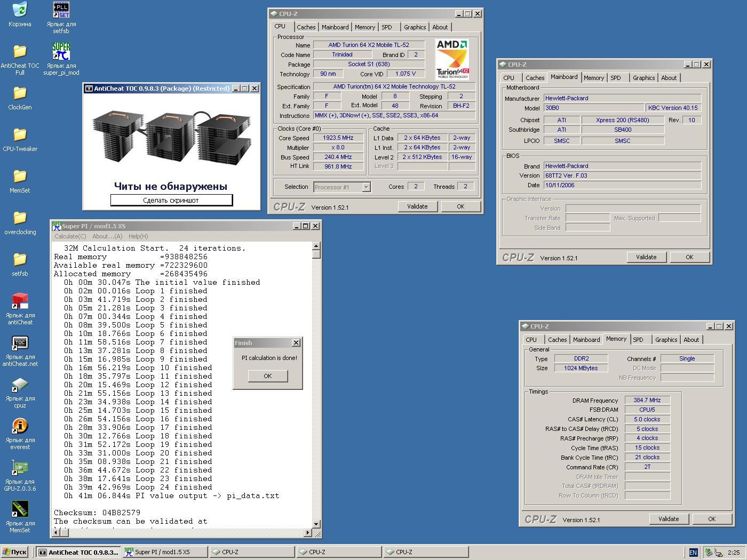
Task: Launch the super_pi_mod shortcut icon
Action: (x=61, y=52)
